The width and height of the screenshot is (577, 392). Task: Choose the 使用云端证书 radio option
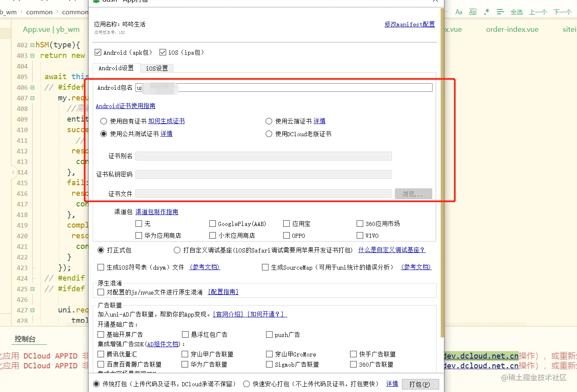pyautogui.click(x=269, y=121)
